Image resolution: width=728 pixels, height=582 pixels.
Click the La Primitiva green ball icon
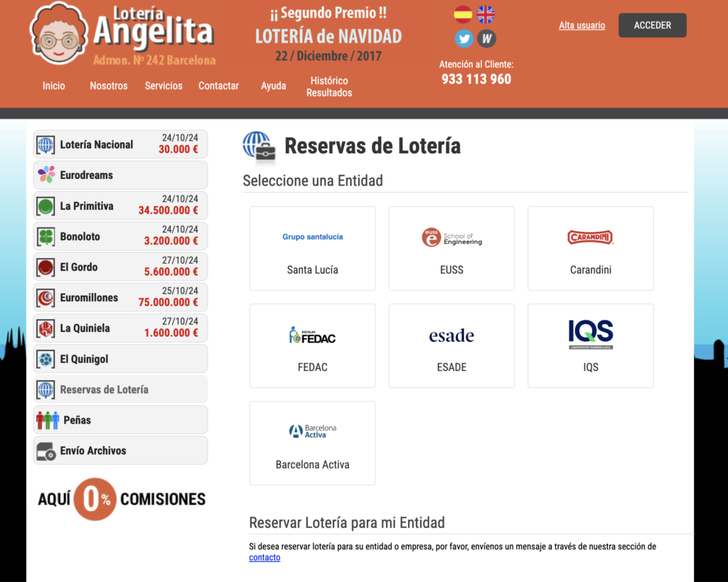[45, 206]
